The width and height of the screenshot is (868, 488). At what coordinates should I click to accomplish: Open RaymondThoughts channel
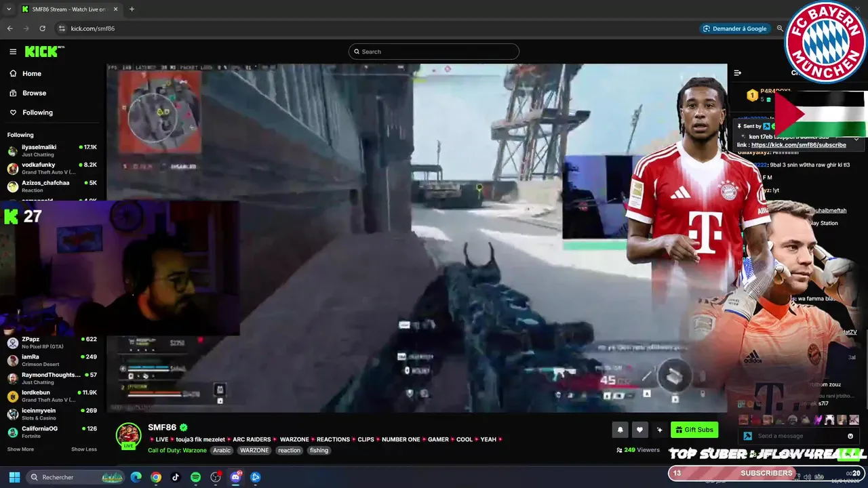[52, 378]
